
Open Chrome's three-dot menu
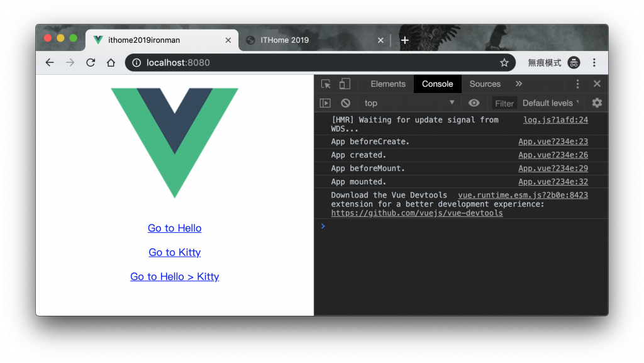click(594, 63)
